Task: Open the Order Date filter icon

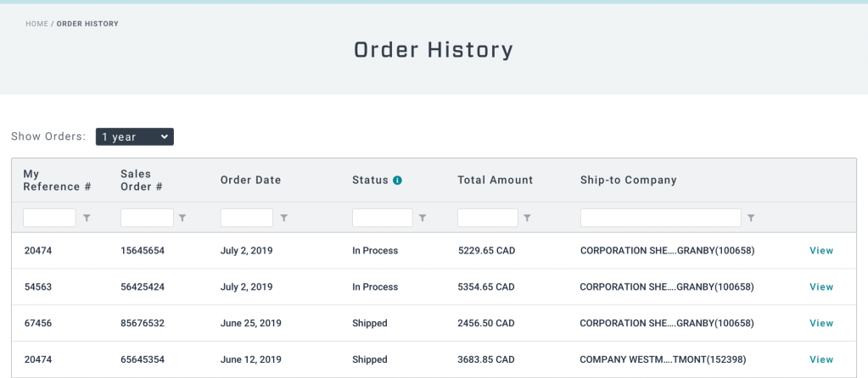Action: (283, 218)
